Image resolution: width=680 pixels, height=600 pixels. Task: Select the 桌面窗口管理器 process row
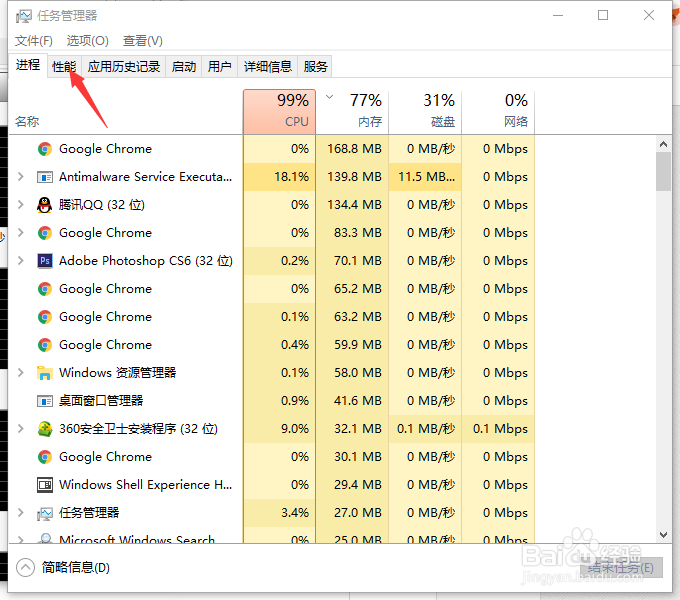pos(271,401)
